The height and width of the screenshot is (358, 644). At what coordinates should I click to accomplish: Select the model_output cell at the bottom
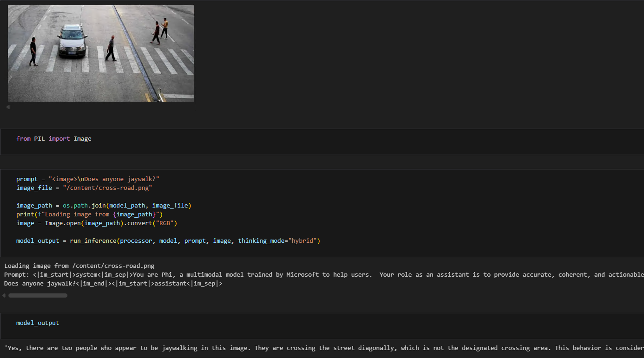click(x=37, y=323)
